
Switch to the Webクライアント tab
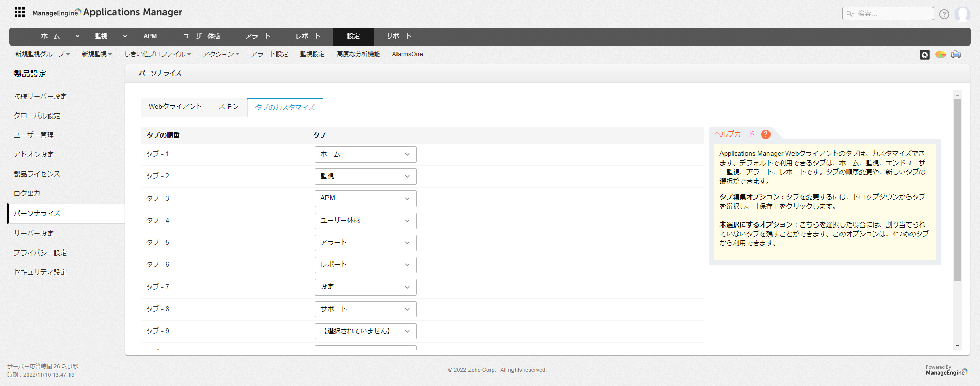[175, 107]
